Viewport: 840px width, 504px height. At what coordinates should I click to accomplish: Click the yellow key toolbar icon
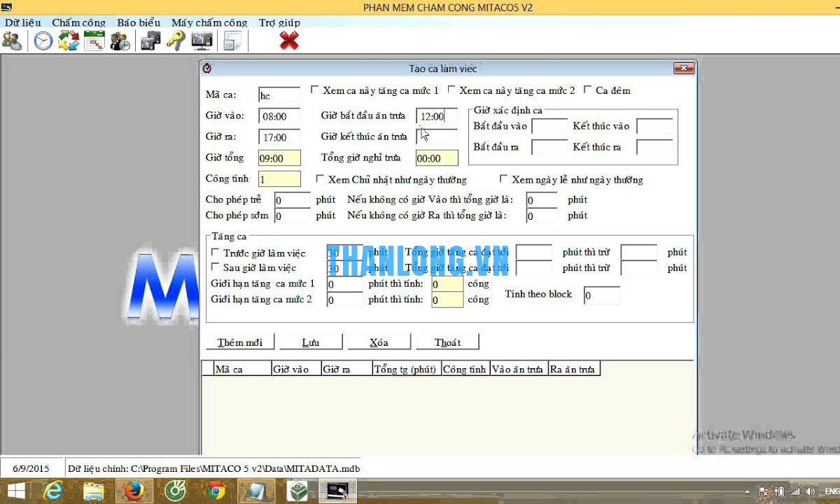[x=176, y=41]
